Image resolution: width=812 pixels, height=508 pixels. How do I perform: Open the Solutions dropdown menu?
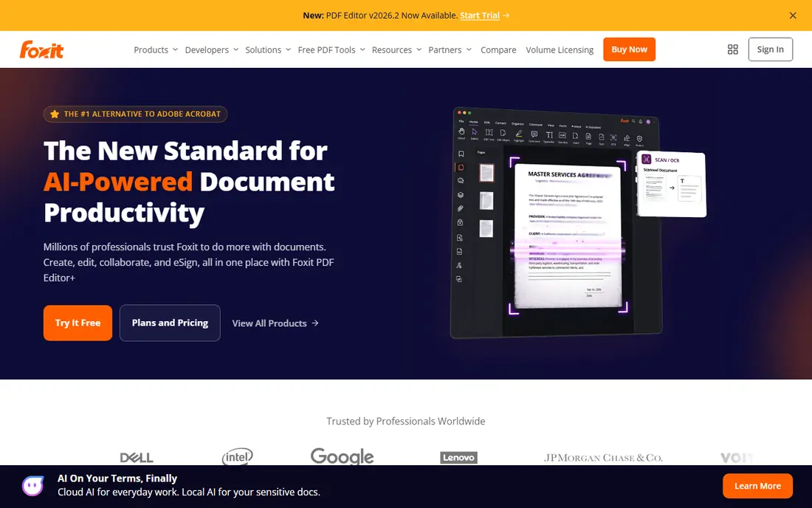[268, 49]
